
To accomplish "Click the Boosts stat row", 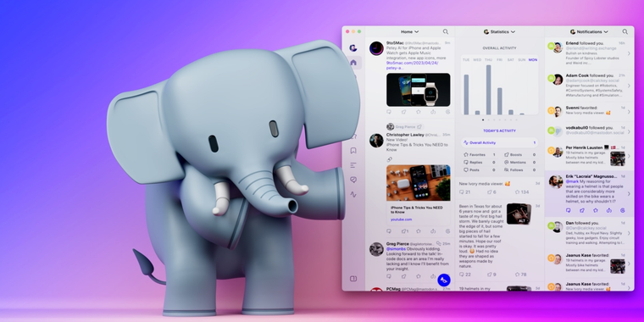I will (x=519, y=155).
